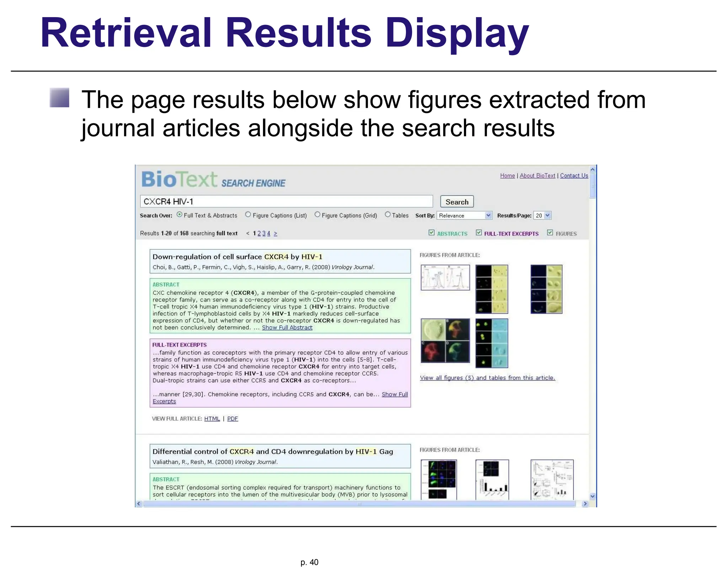Click the horizontal scrollbar thumb
Viewport: 728px width, 575px height.
[x=359, y=504]
